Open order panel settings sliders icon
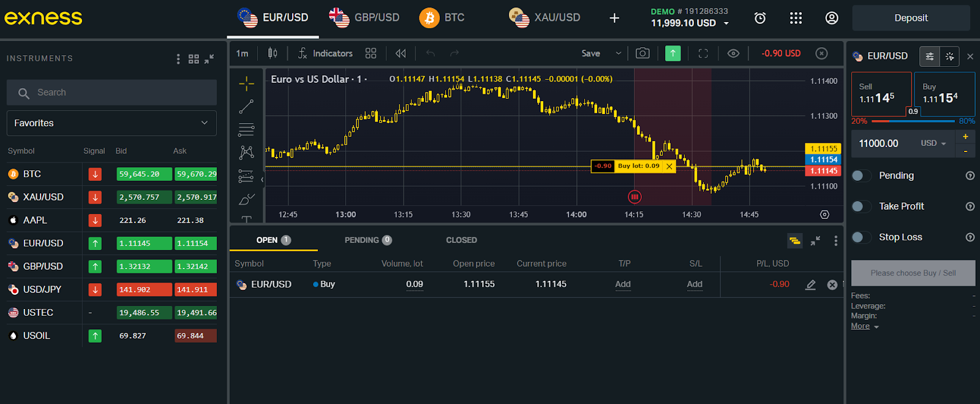 (x=930, y=56)
